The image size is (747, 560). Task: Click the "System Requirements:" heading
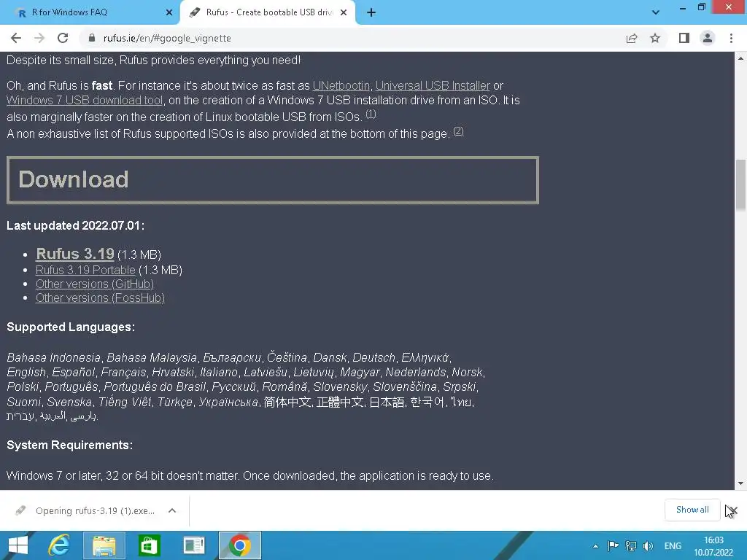pos(69,446)
